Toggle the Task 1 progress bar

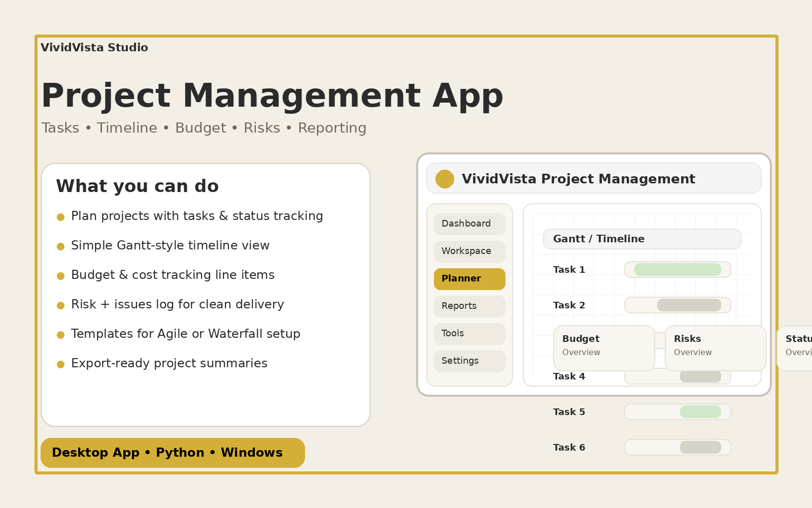click(678, 269)
